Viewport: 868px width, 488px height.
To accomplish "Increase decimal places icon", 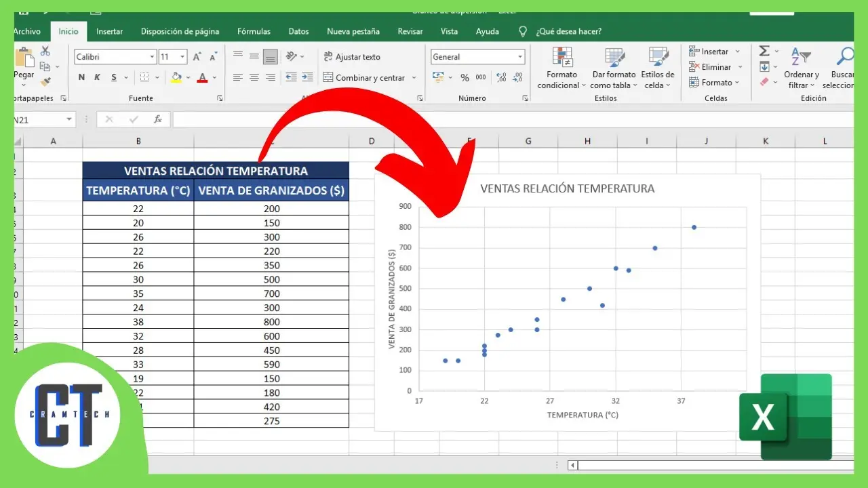I will (501, 77).
